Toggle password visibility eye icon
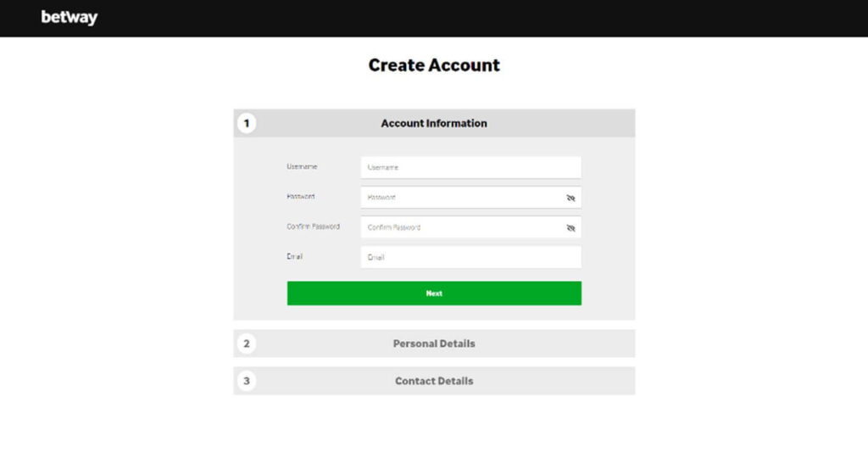868x453 pixels. 570,198
